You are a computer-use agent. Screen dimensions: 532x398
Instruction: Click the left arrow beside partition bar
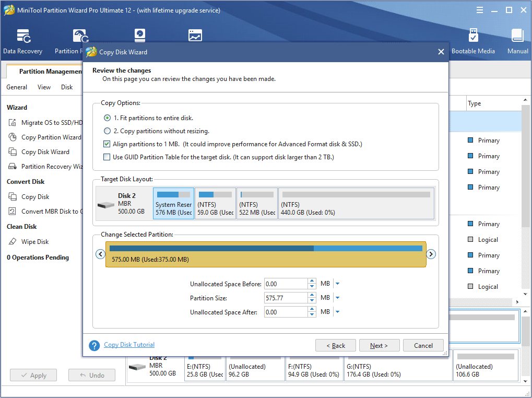pyautogui.click(x=100, y=254)
